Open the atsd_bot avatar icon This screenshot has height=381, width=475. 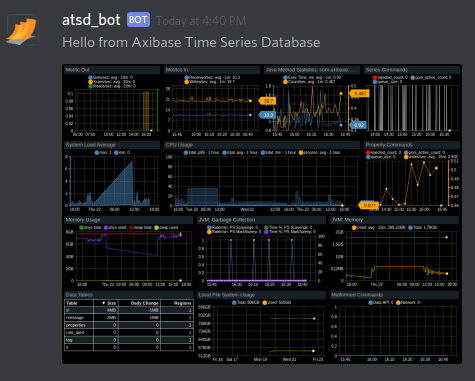23,30
